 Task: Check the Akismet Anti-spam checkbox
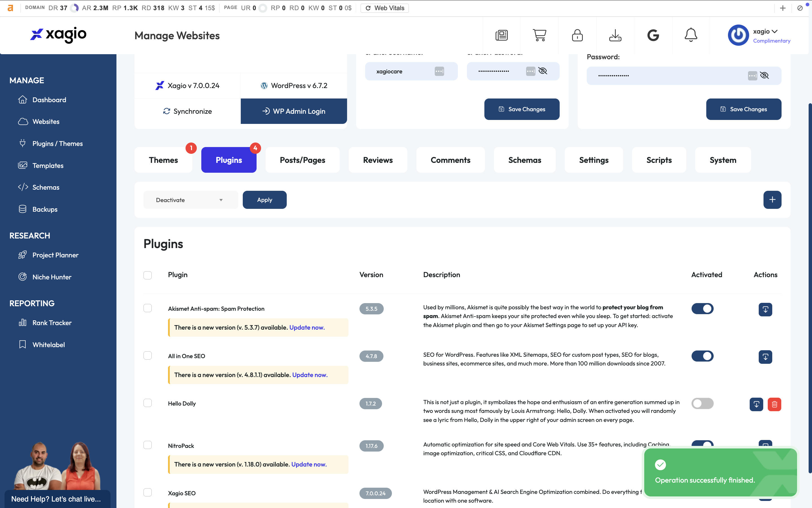click(x=148, y=308)
